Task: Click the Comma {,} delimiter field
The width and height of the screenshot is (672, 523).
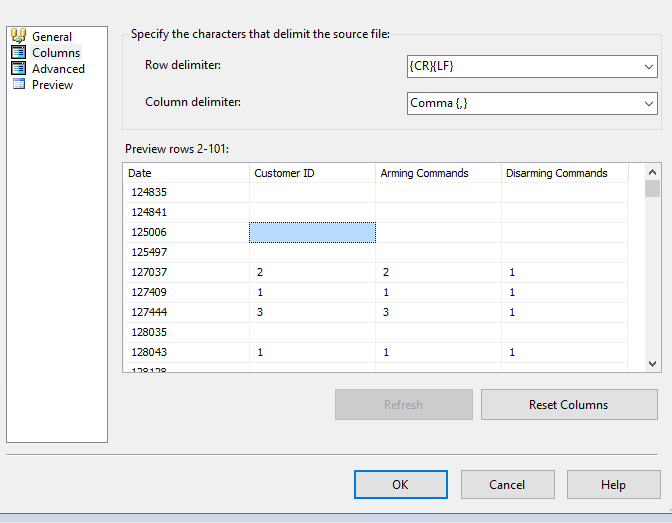Action: coord(532,103)
